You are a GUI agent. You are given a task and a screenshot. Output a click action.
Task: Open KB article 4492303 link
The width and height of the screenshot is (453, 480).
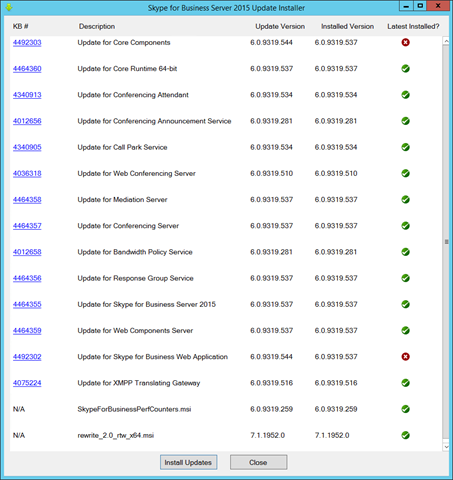pos(27,43)
